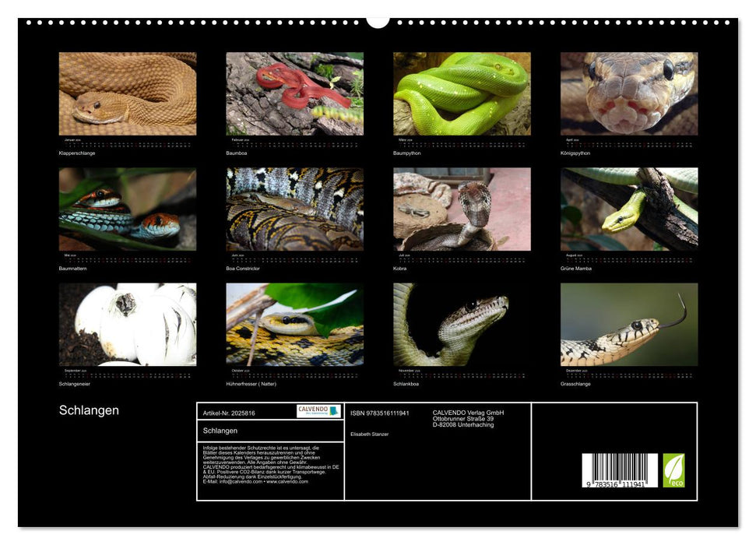Select the Baumnattern thumbnail
Screen dimensions: 756x545
tap(128, 209)
